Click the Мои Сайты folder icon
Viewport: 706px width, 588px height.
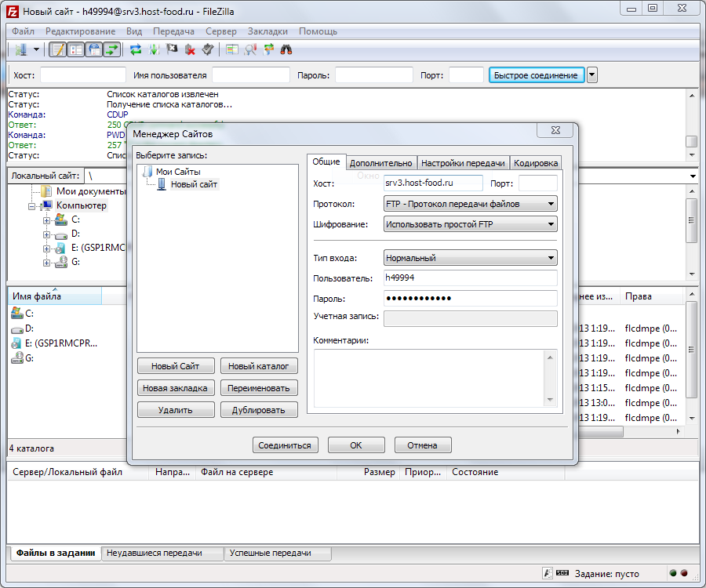(147, 172)
